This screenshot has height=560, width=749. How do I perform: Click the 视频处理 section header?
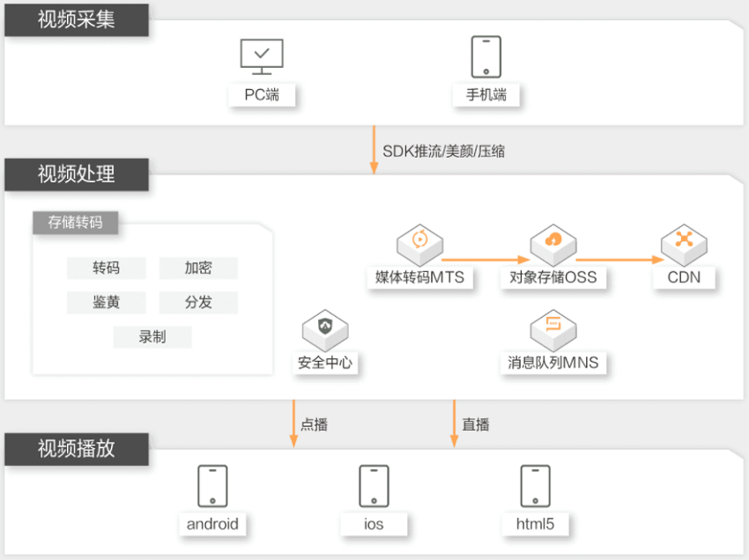[x=77, y=174]
